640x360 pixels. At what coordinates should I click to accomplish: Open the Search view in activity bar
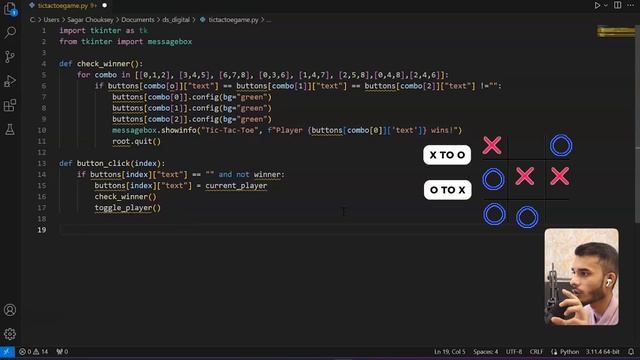[10, 32]
